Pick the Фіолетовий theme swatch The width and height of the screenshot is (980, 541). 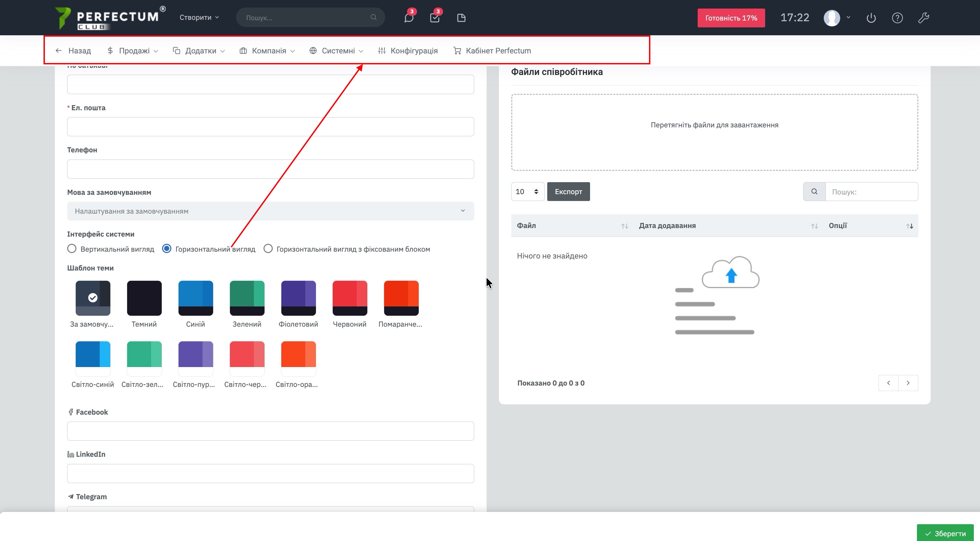coord(298,298)
